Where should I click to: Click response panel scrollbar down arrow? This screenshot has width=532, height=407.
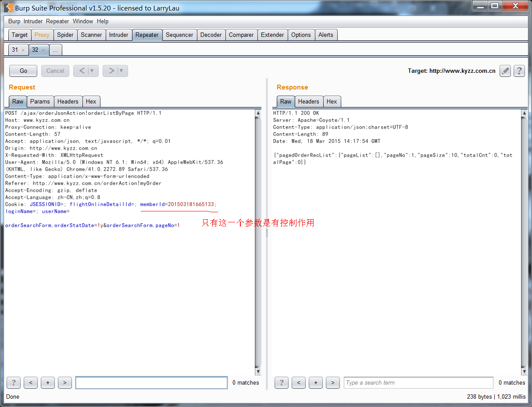pyautogui.click(x=524, y=371)
